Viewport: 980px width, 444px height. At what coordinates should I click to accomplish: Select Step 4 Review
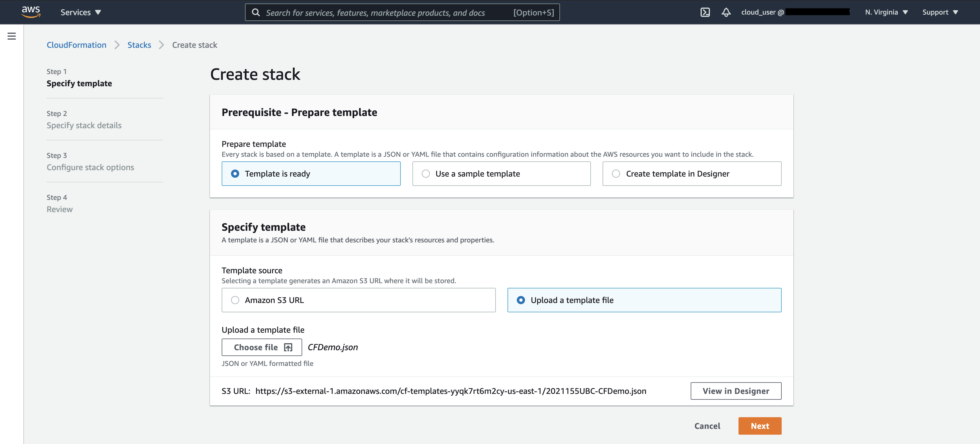click(60, 203)
